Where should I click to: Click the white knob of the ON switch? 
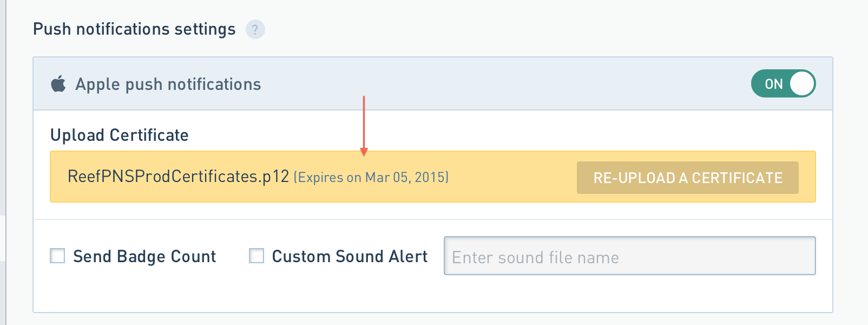click(801, 84)
